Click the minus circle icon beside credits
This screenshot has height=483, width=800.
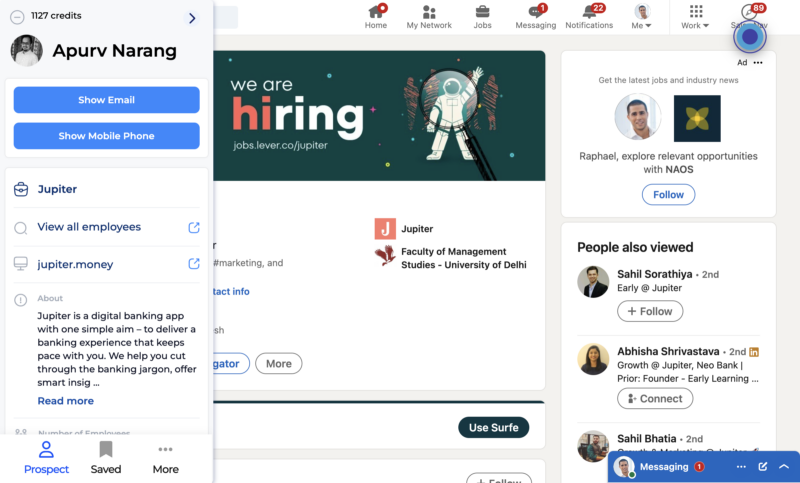click(x=17, y=17)
